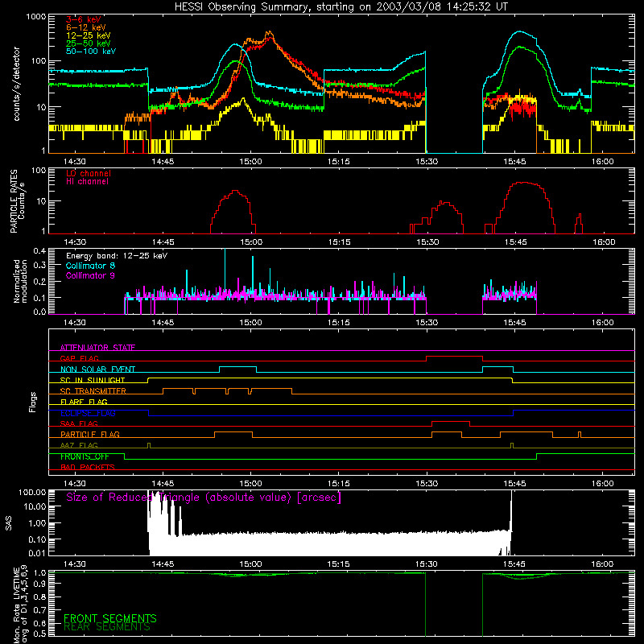644x644 pixels.
Task: Click the Energy band: 12-25 keV label
Action: 117,256
